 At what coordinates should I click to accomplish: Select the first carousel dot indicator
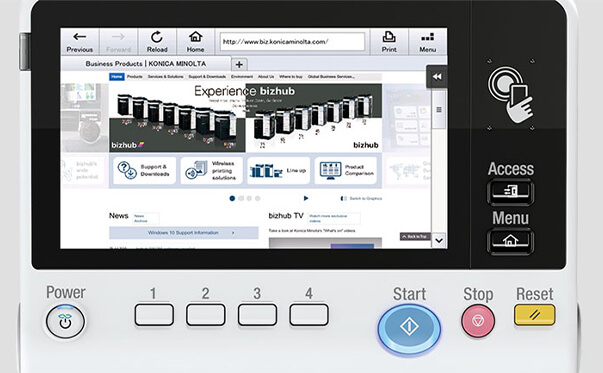point(232,198)
